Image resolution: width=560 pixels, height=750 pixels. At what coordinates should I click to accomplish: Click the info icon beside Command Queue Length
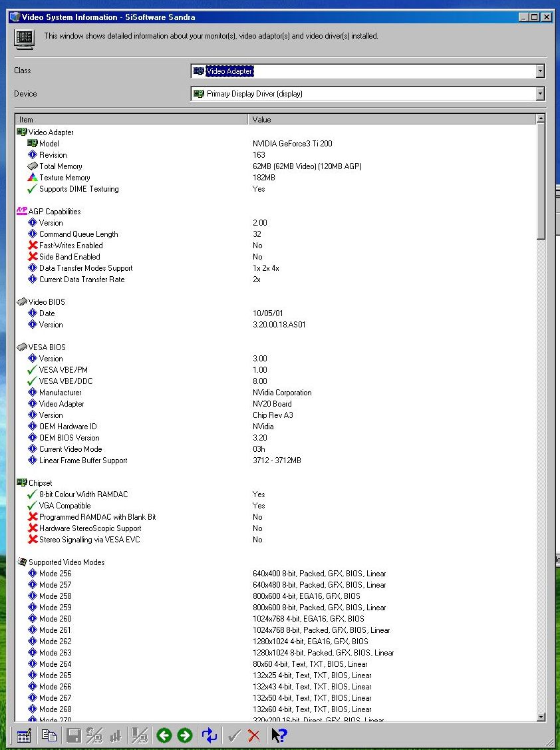click(33, 234)
